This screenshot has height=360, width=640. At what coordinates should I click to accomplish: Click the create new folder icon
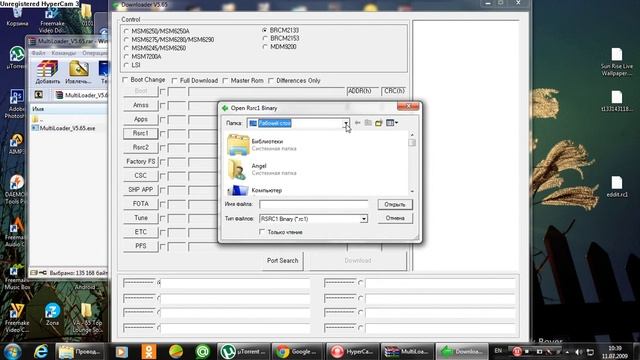tap(379, 122)
